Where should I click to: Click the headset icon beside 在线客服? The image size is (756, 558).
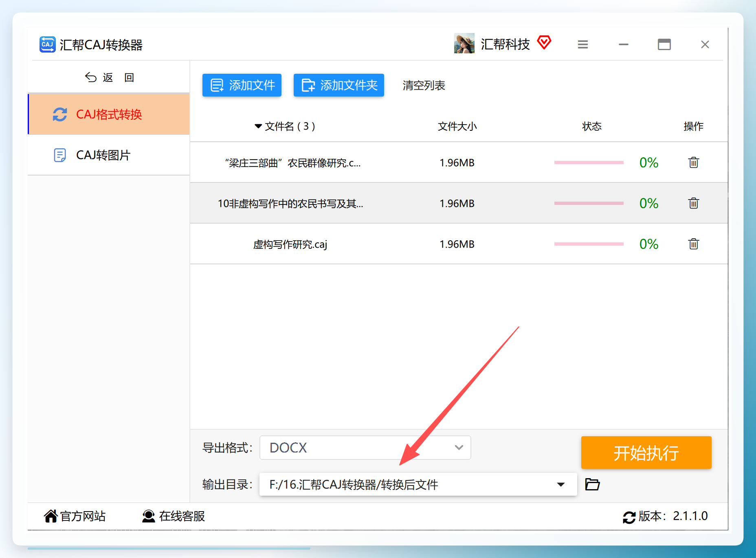pyautogui.click(x=149, y=516)
